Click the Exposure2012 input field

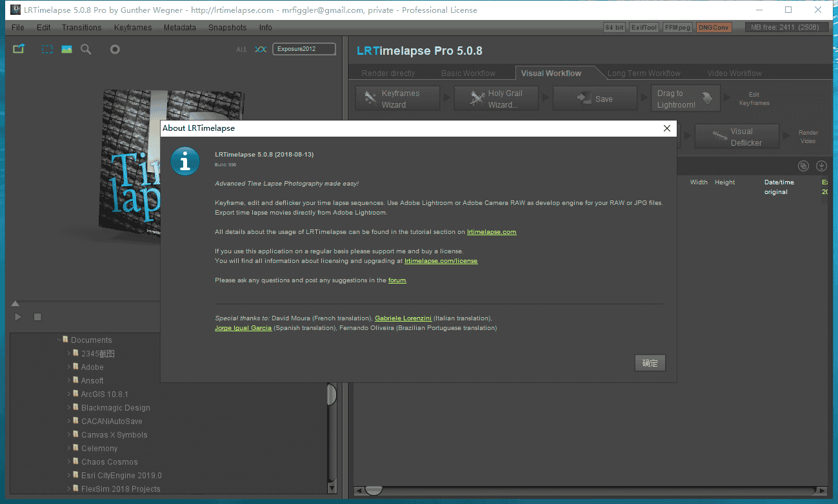(304, 49)
